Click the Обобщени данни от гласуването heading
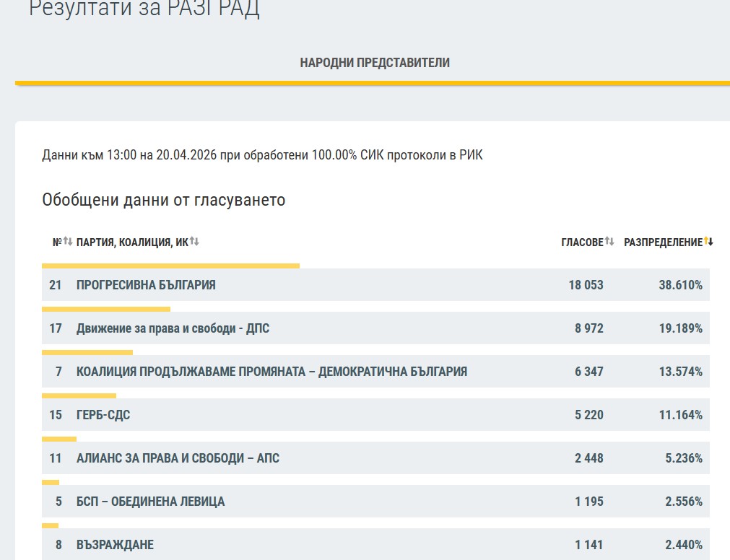Viewport: 730px width, 560px height. 164,200
